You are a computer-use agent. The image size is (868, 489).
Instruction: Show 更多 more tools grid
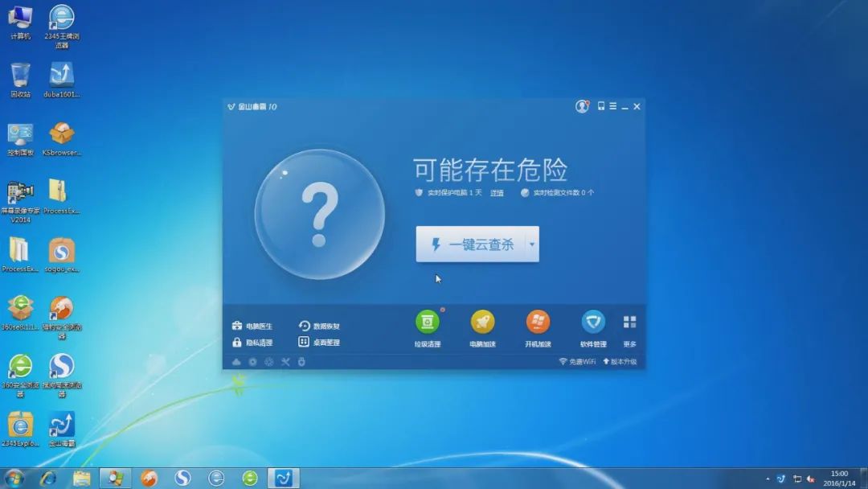point(629,331)
